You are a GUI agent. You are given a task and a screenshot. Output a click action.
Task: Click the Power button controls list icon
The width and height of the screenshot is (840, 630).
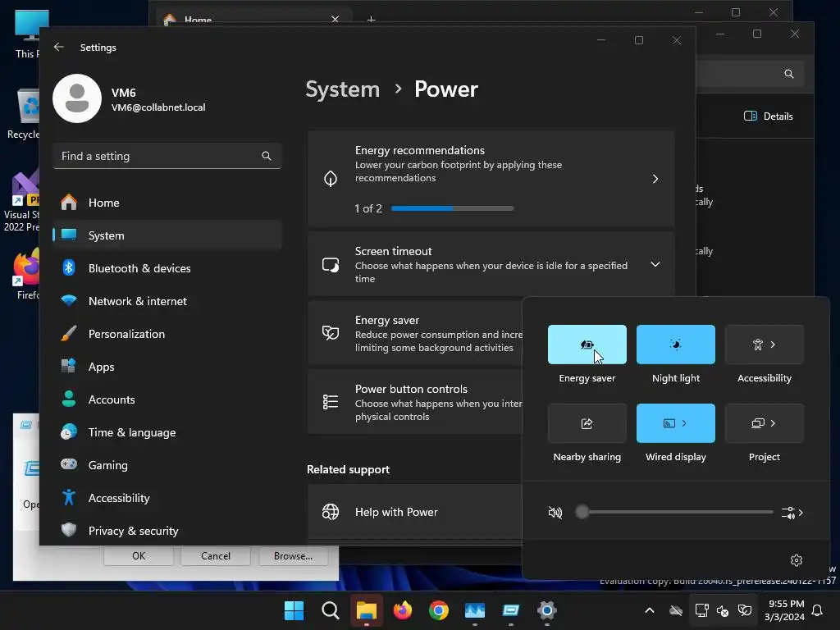point(331,402)
